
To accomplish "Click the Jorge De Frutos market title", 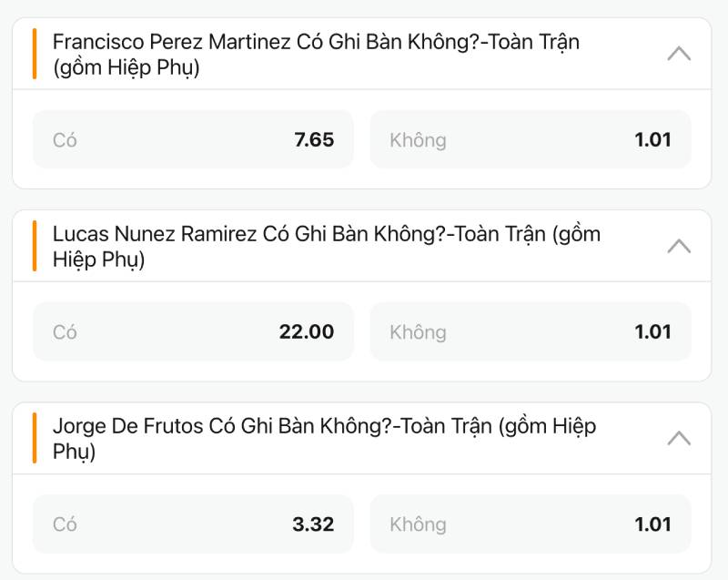I will [324, 439].
